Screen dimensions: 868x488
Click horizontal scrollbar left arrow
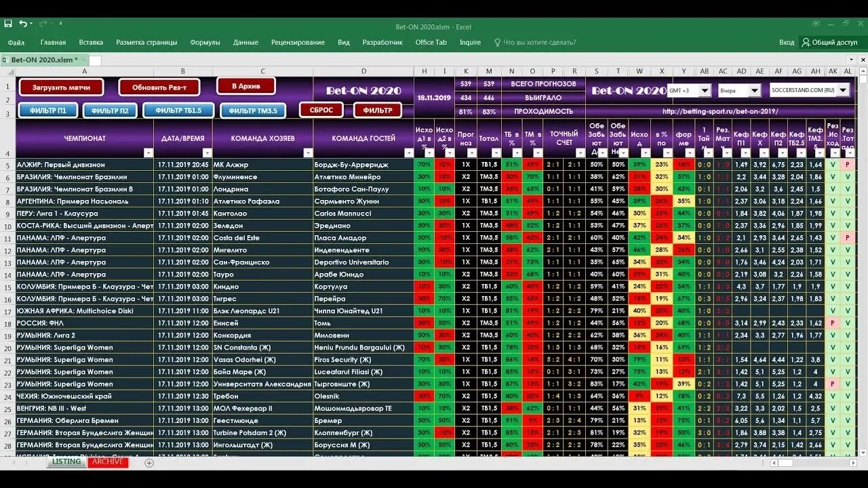pos(773,463)
